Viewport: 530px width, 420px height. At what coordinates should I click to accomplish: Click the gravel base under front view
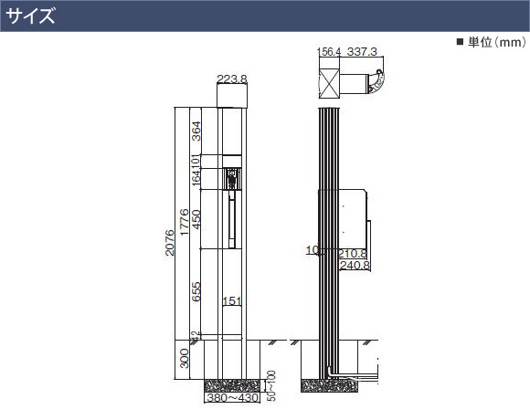232,386
